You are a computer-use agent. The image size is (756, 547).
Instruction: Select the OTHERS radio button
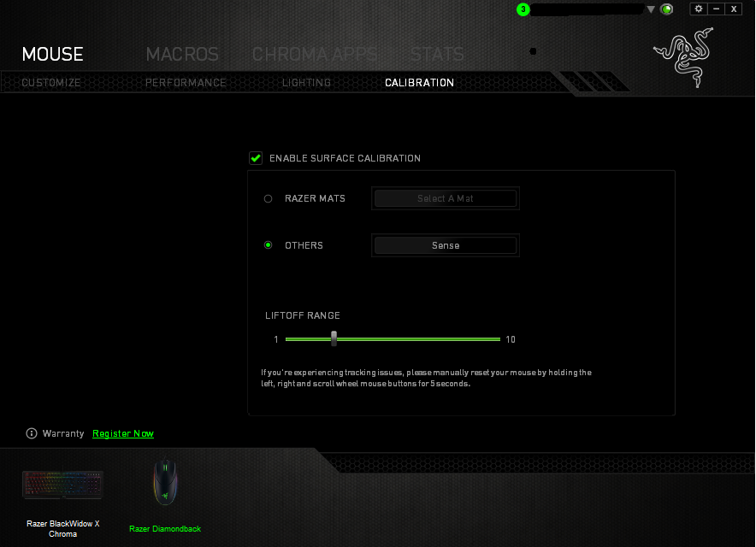point(268,244)
